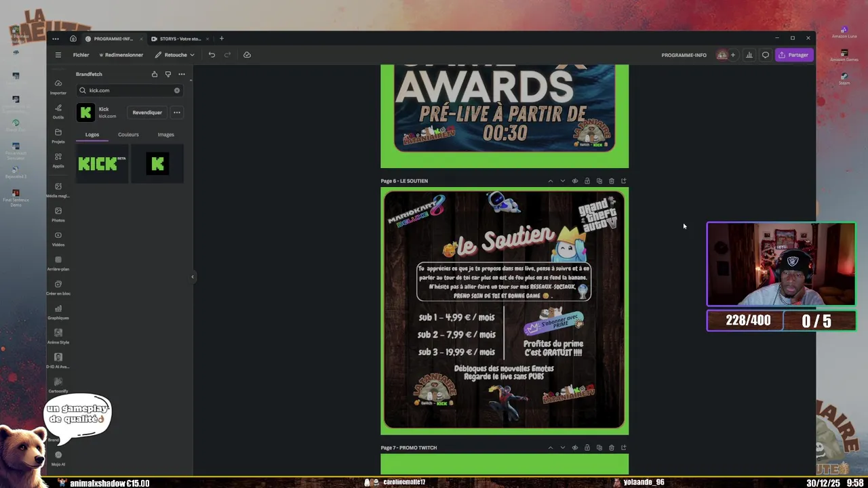Viewport: 868px width, 488px height.
Task: Go to Canva home icon
Action: point(73,39)
